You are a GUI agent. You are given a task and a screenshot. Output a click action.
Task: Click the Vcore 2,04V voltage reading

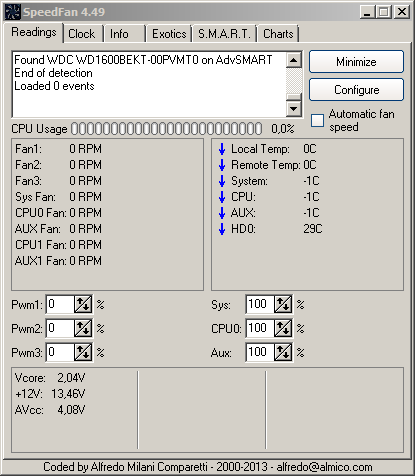[x=50, y=378]
